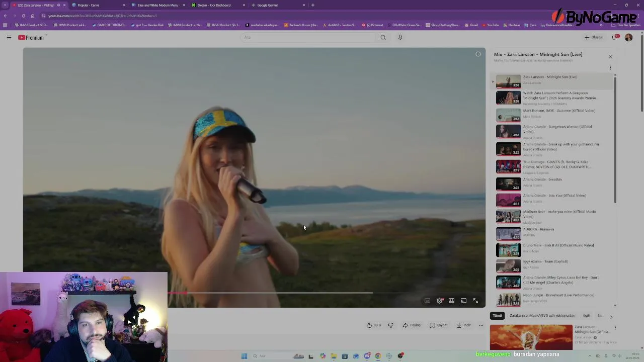The image size is (644, 362).
Task: Open the Windows Start menu
Action: coord(244,356)
